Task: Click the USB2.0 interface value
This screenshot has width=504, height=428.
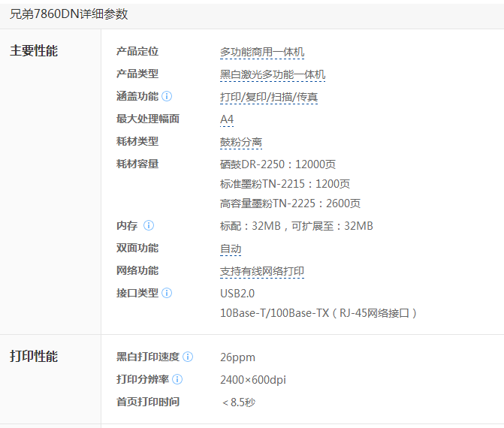Action: (x=237, y=294)
